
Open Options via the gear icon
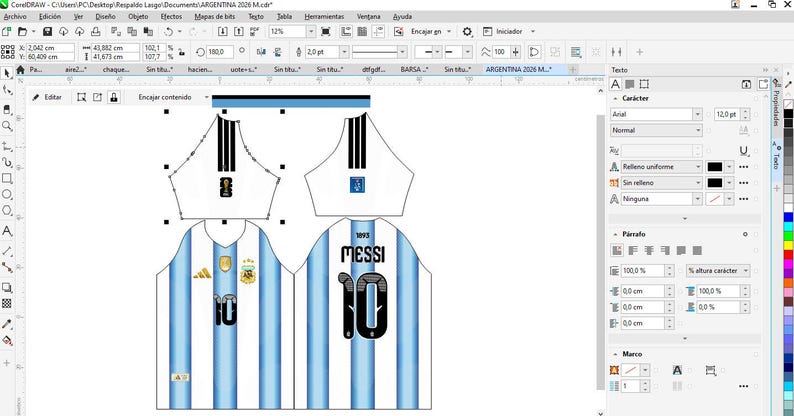click(467, 31)
